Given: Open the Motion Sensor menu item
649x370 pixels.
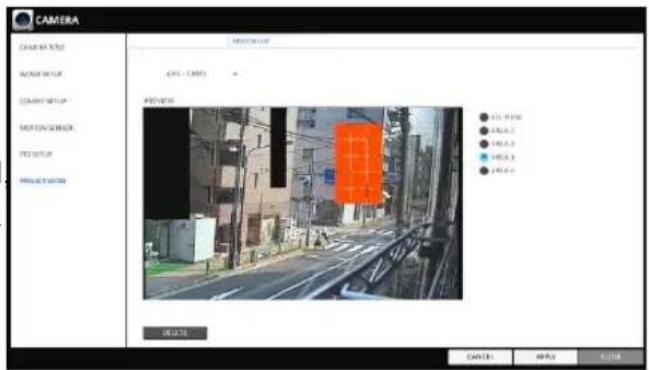Looking at the screenshot, I should (x=46, y=127).
